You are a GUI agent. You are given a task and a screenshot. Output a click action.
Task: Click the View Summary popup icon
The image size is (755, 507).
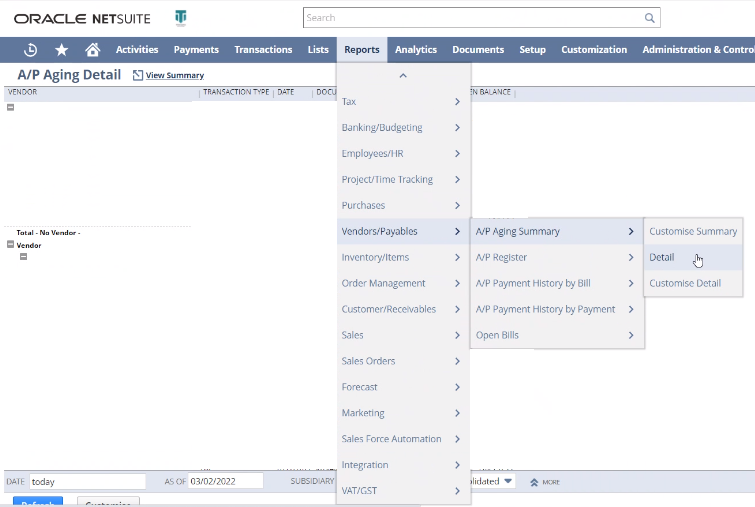pos(138,75)
